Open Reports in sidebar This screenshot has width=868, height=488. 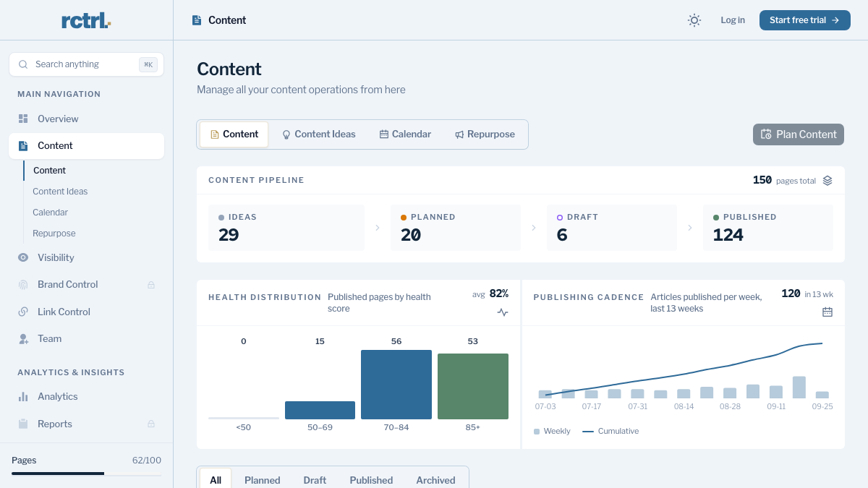pos(86,424)
